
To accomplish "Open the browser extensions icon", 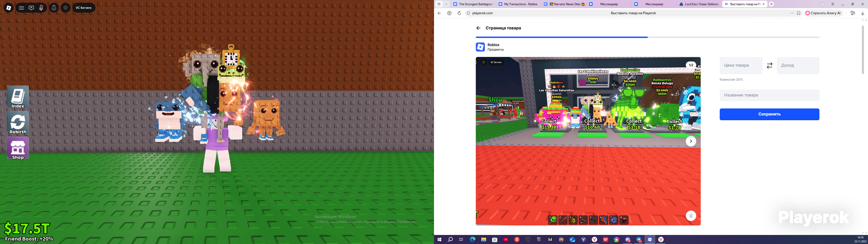I will pos(853,13).
